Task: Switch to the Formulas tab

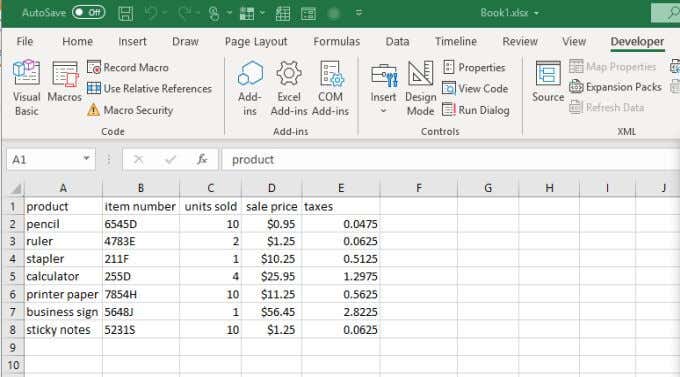Action: 337,41
